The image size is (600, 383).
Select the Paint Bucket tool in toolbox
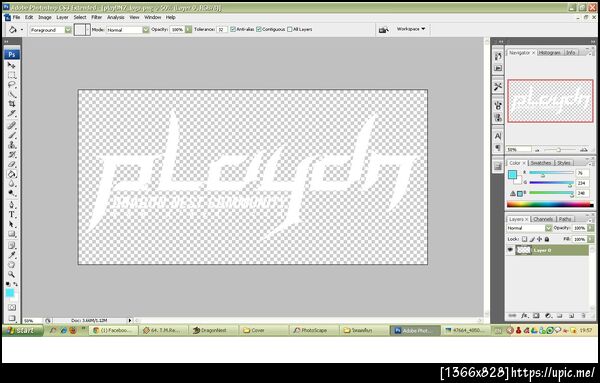pos(11,174)
